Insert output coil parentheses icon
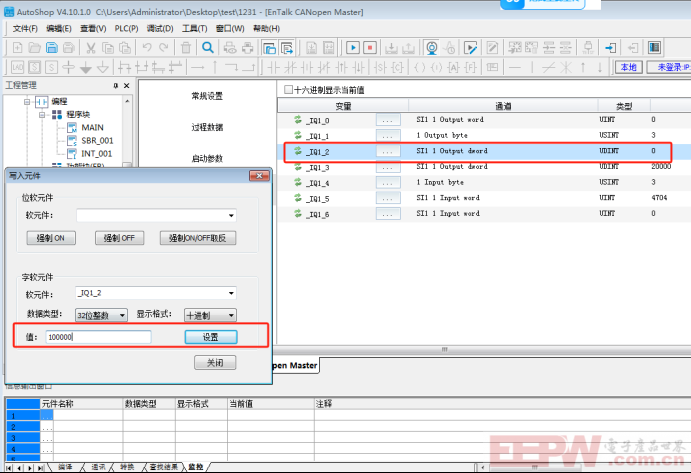The image size is (691, 473). click(420, 67)
